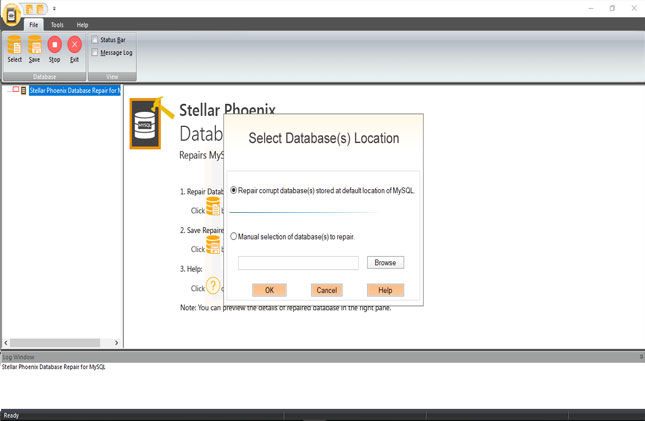Click the Cancel button in the dialog
This screenshot has height=421, width=645.
(x=327, y=290)
